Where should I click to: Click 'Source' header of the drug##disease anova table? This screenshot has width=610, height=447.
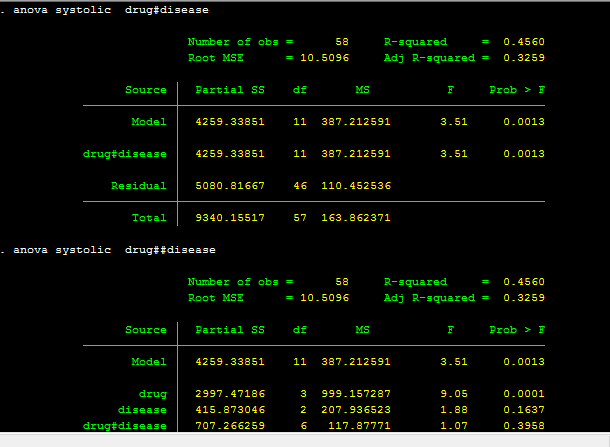(146, 330)
